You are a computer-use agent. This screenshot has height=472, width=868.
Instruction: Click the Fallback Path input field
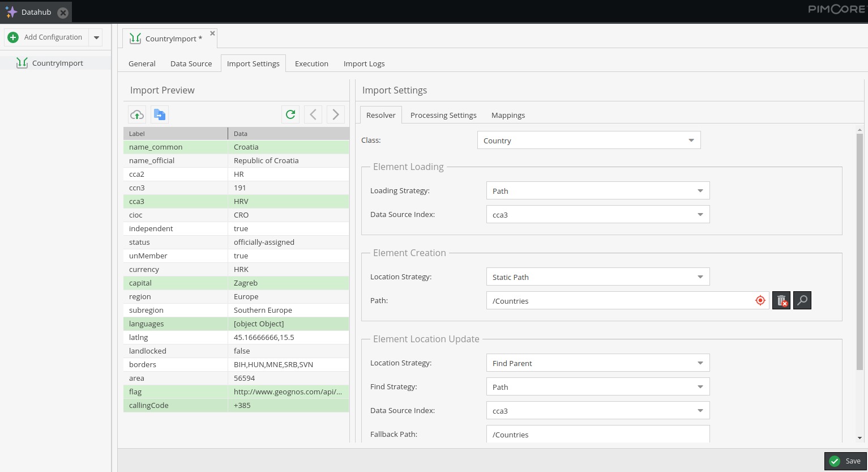click(x=597, y=435)
